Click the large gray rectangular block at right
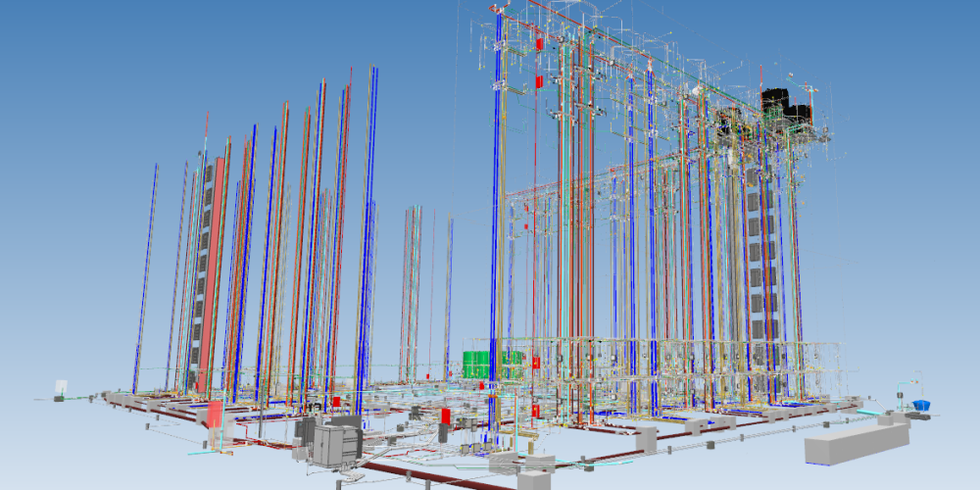Image resolution: width=980 pixels, height=490 pixels. click(857, 443)
